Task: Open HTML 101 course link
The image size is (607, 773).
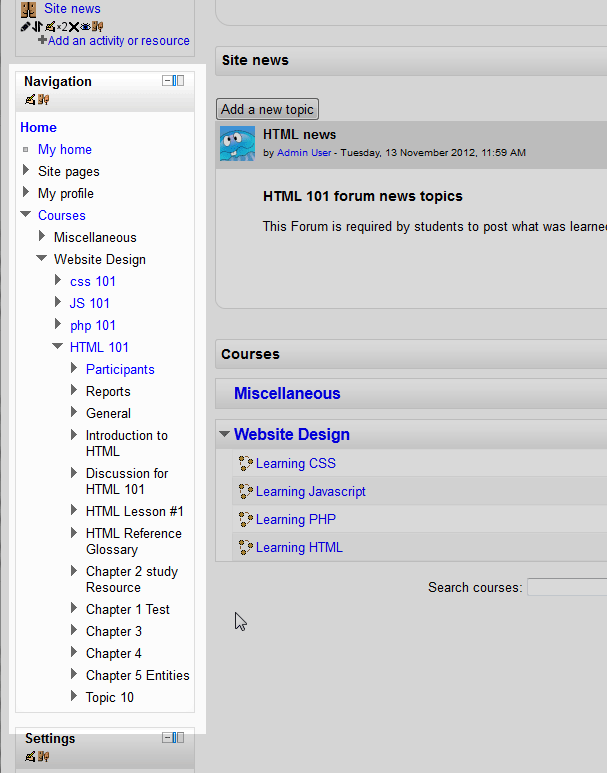Action: click(x=99, y=348)
